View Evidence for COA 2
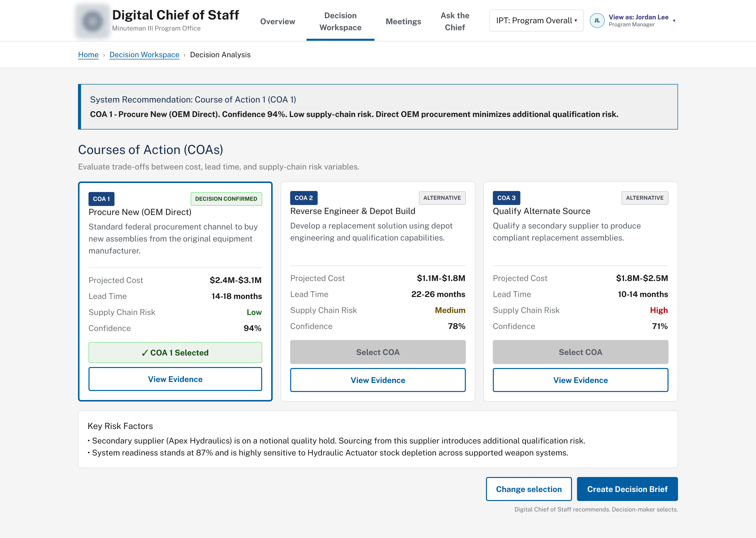The height and width of the screenshot is (538, 756). pyautogui.click(x=378, y=380)
